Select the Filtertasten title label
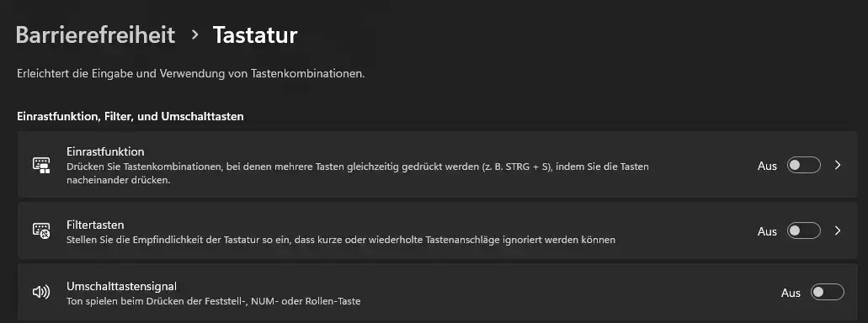This screenshot has height=323, width=868. pyautogui.click(x=95, y=225)
